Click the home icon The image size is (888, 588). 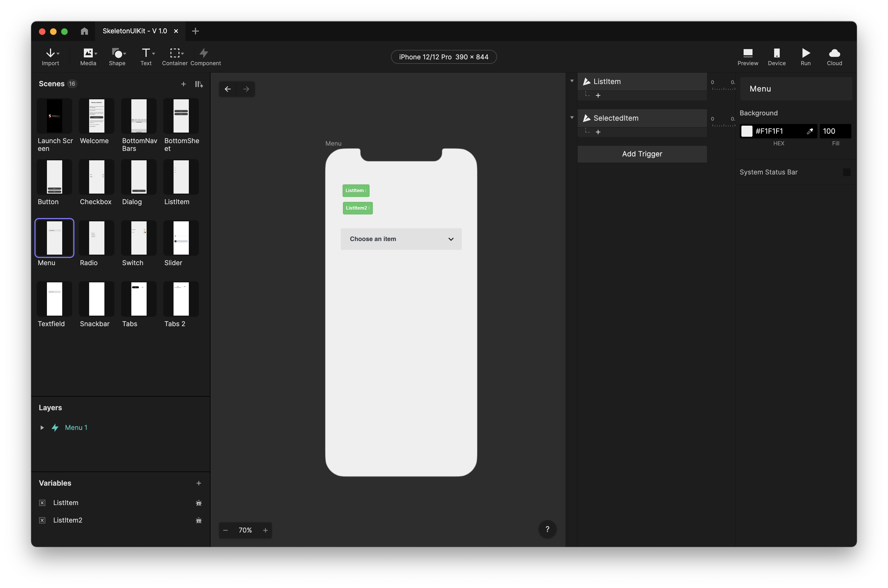coord(84,31)
